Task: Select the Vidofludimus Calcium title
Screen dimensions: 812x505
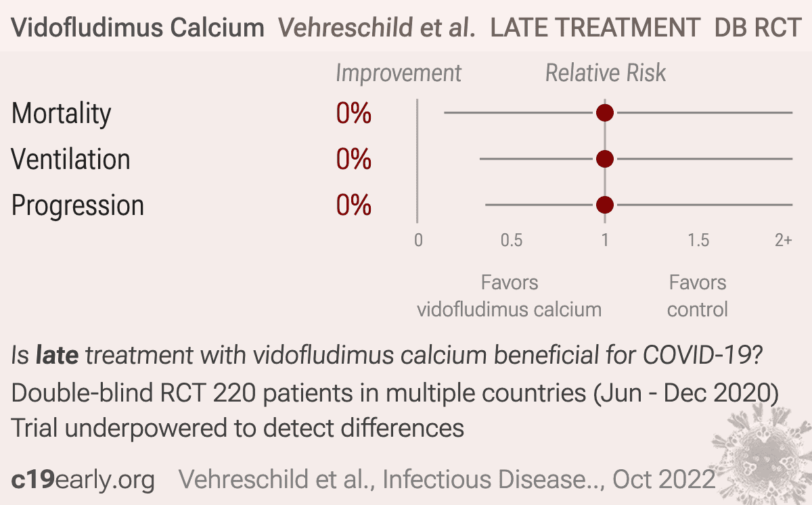Action: pos(138,28)
